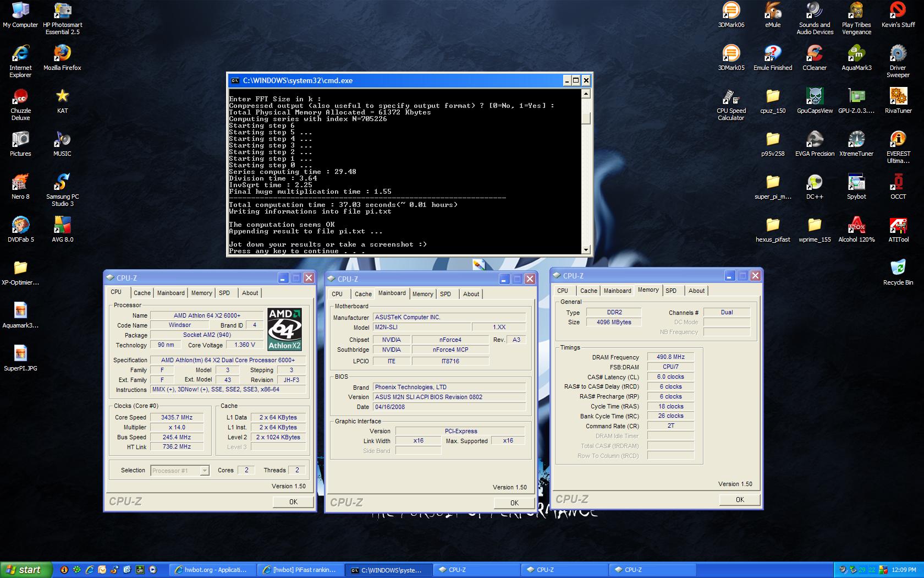Click OK in the middle Mainboard CPU-Z window

pos(514,503)
